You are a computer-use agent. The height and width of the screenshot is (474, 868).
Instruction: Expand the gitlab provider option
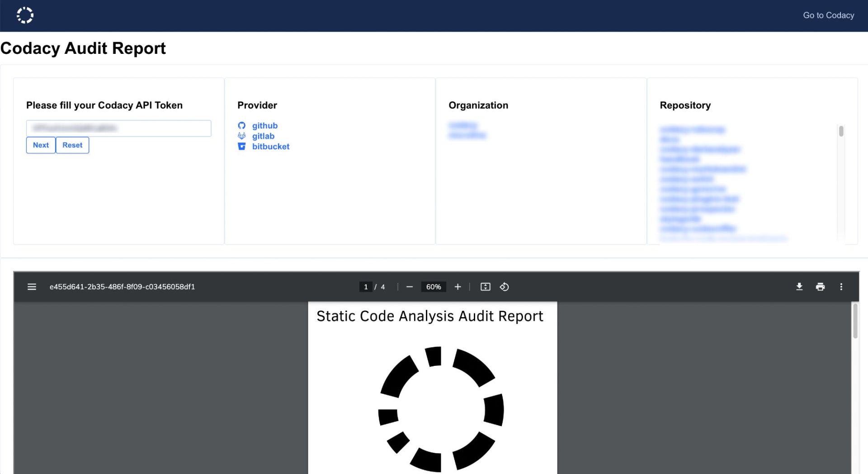263,136
